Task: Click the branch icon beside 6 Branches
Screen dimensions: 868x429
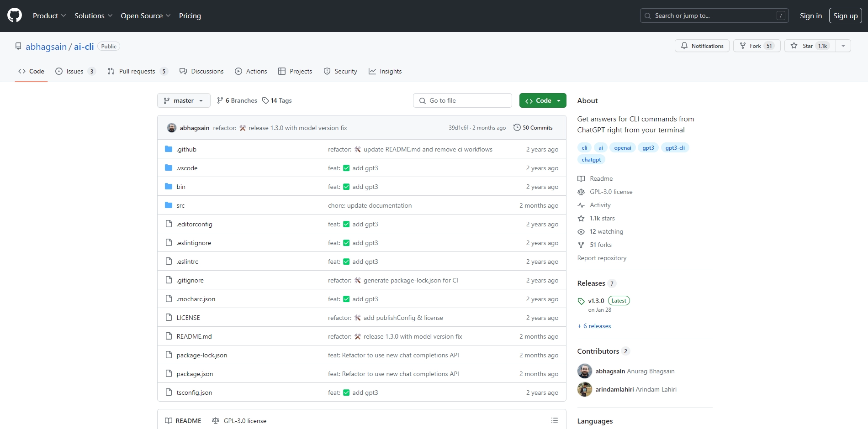Action: (220, 100)
